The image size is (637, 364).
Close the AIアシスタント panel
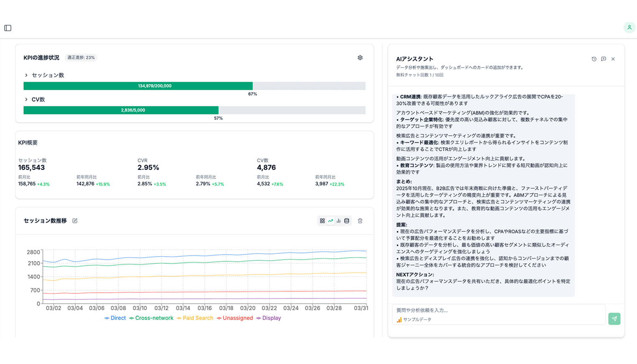click(x=613, y=59)
